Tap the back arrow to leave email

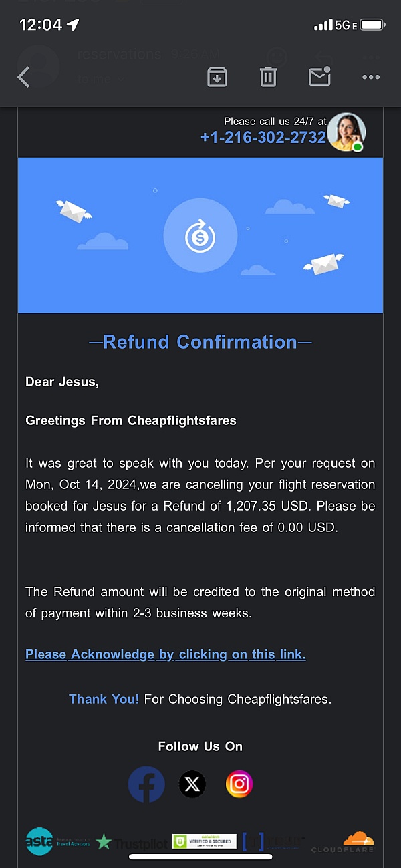(x=24, y=78)
